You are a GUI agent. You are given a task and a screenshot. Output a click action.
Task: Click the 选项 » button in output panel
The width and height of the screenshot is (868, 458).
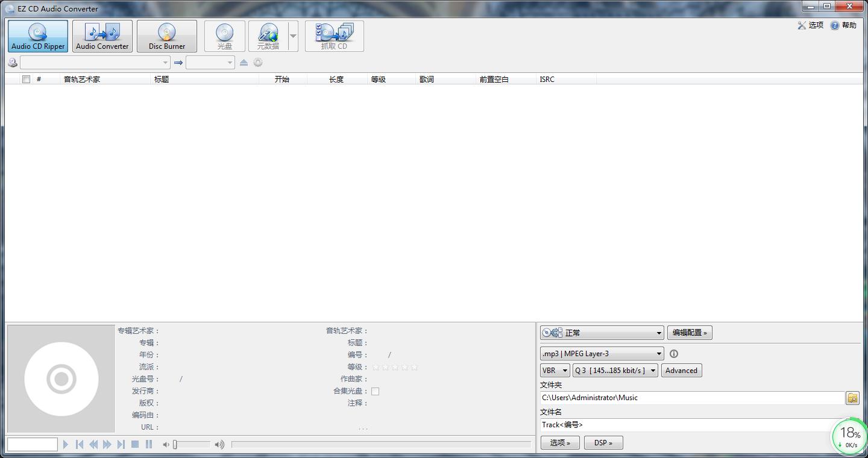point(560,442)
